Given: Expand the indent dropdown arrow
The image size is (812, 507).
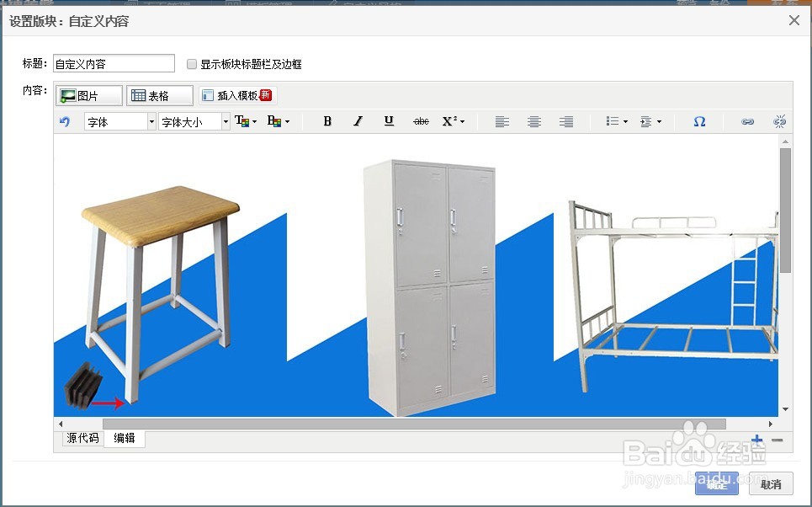Looking at the screenshot, I should point(659,122).
